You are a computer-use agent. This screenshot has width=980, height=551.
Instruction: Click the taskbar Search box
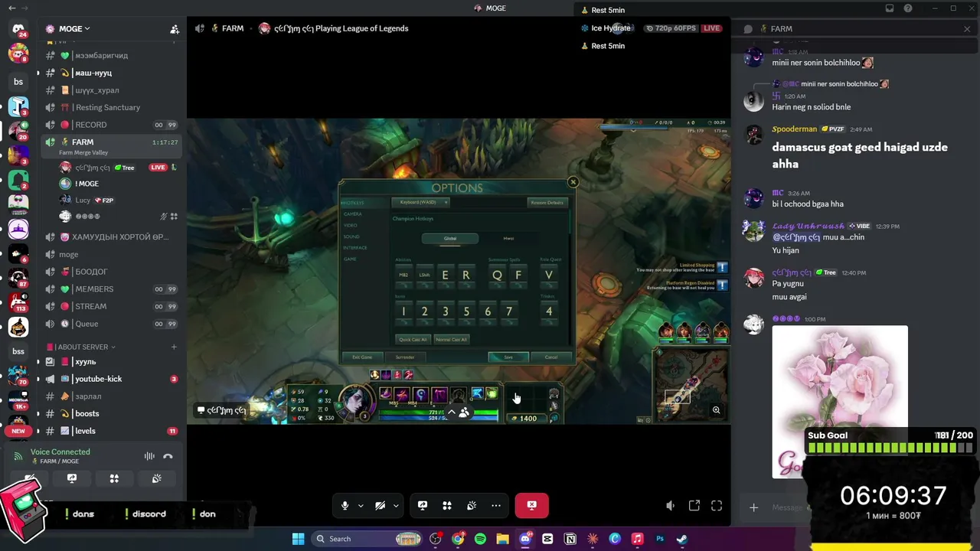pyautogui.click(x=367, y=539)
